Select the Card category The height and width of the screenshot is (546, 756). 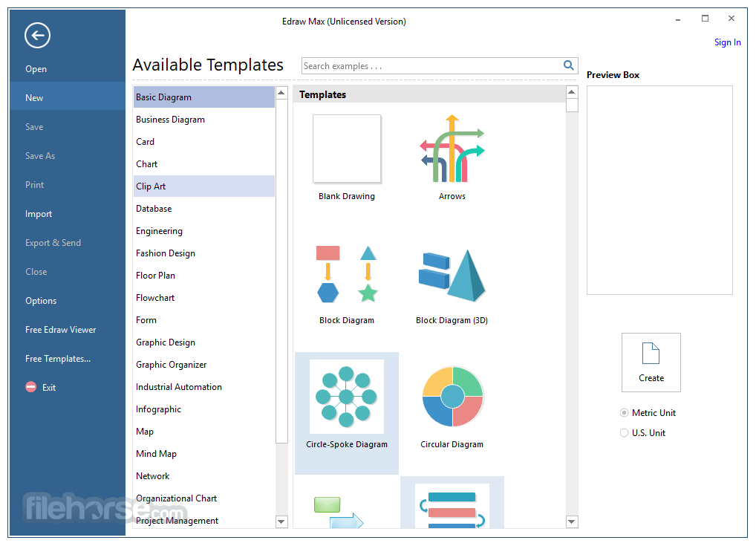204,141
